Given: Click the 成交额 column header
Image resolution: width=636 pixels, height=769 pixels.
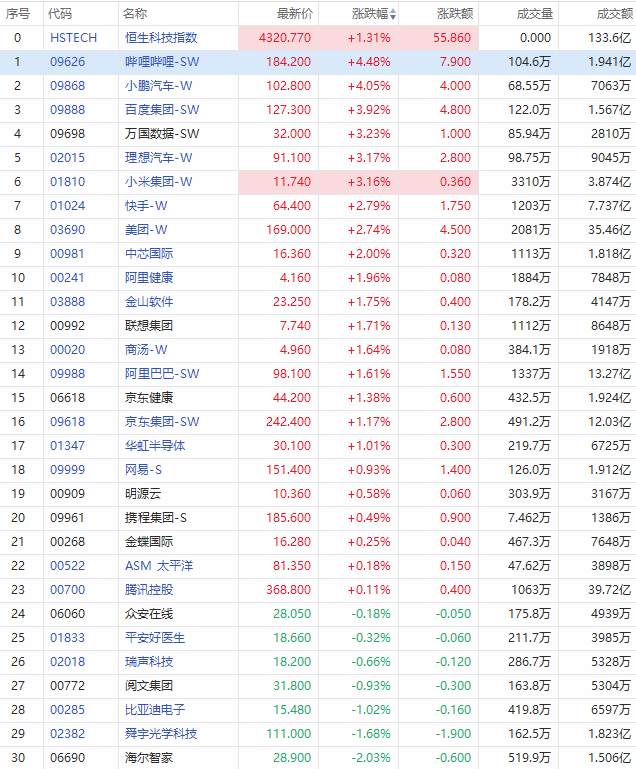Looking at the screenshot, I should [614, 14].
